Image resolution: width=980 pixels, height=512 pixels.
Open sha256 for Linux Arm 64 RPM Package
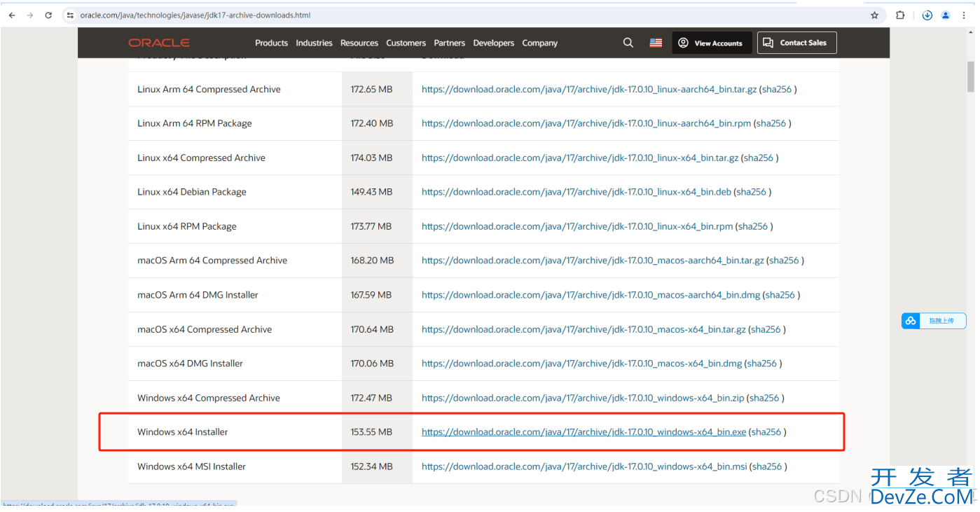point(772,123)
